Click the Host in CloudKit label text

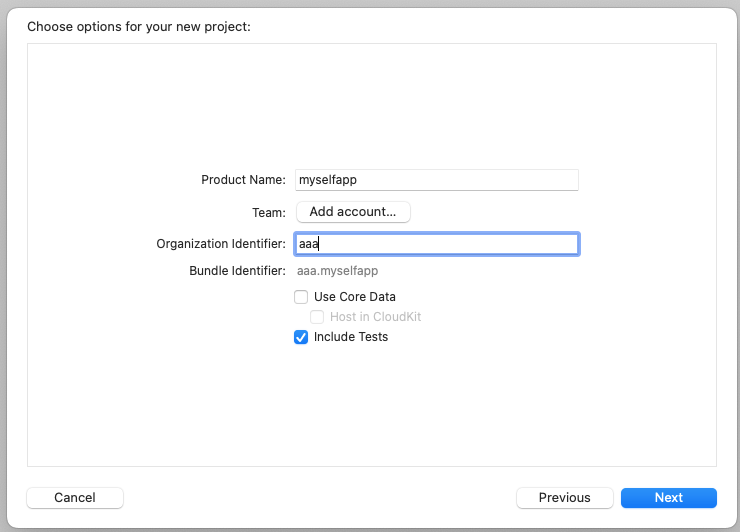click(376, 317)
